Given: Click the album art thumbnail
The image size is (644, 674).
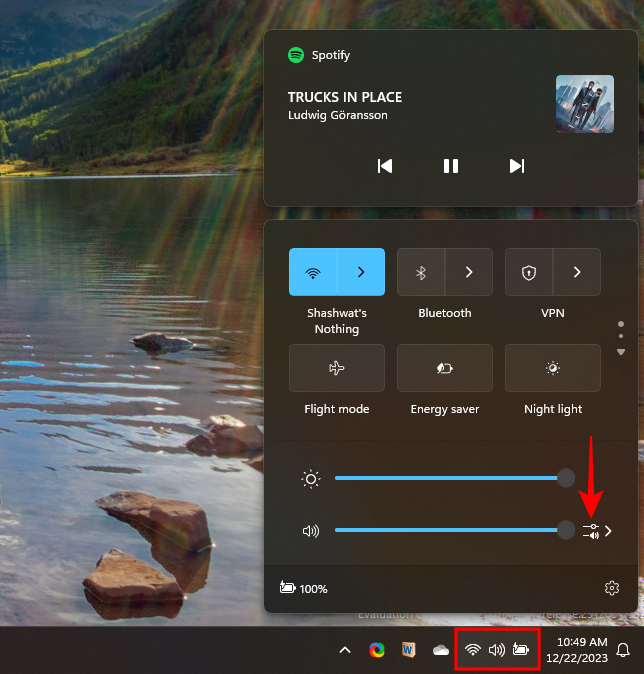Looking at the screenshot, I should click(584, 104).
